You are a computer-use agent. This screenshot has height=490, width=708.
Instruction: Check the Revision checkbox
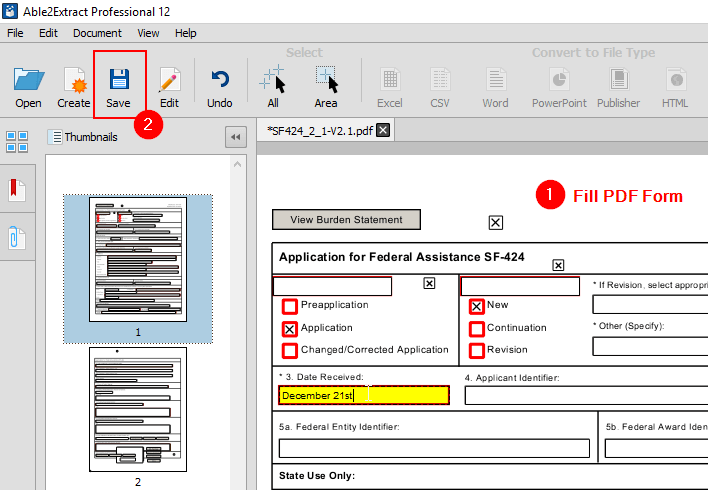pos(476,350)
